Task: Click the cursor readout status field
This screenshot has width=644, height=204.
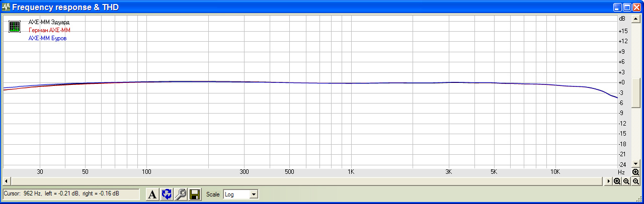Action: (70, 194)
